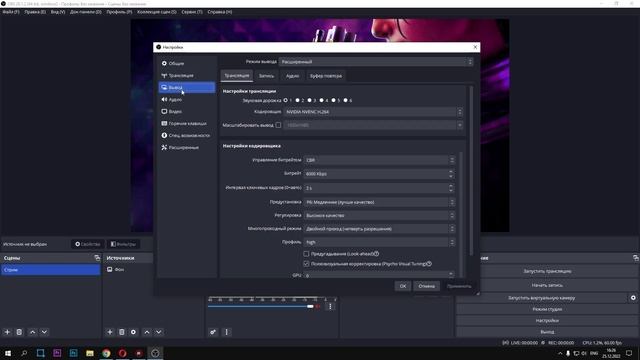Move source up in Sources list
This screenshot has width=640, height=360.
tap(147, 332)
